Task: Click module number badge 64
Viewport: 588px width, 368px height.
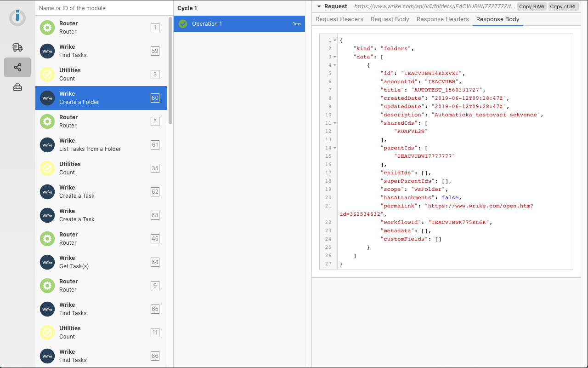Action: coord(155,262)
